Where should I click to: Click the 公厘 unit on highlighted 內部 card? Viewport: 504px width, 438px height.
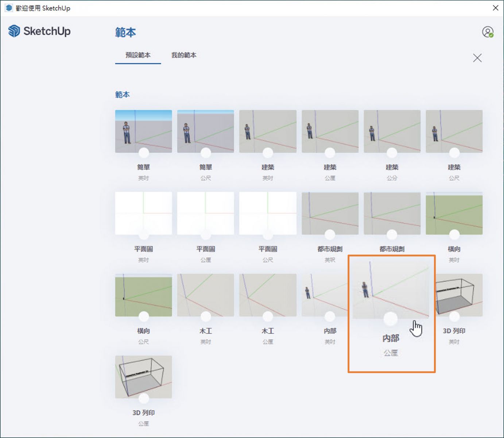(x=391, y=353)
